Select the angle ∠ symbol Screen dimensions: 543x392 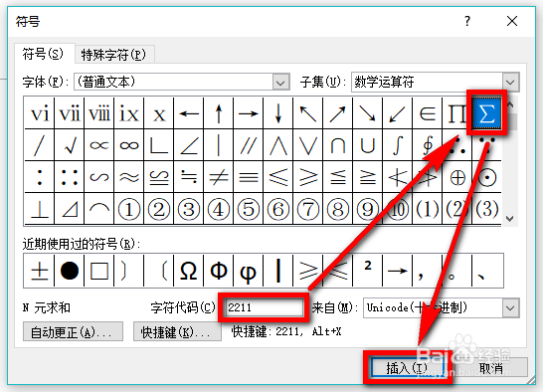tap(189, 145)
